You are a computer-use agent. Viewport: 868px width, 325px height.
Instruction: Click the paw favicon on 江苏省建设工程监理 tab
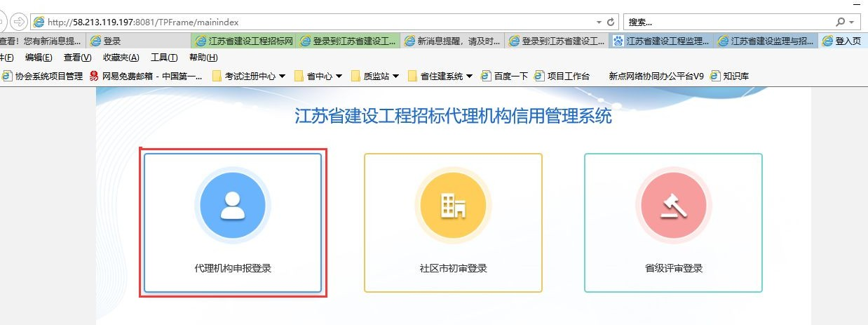coord(618,41)
